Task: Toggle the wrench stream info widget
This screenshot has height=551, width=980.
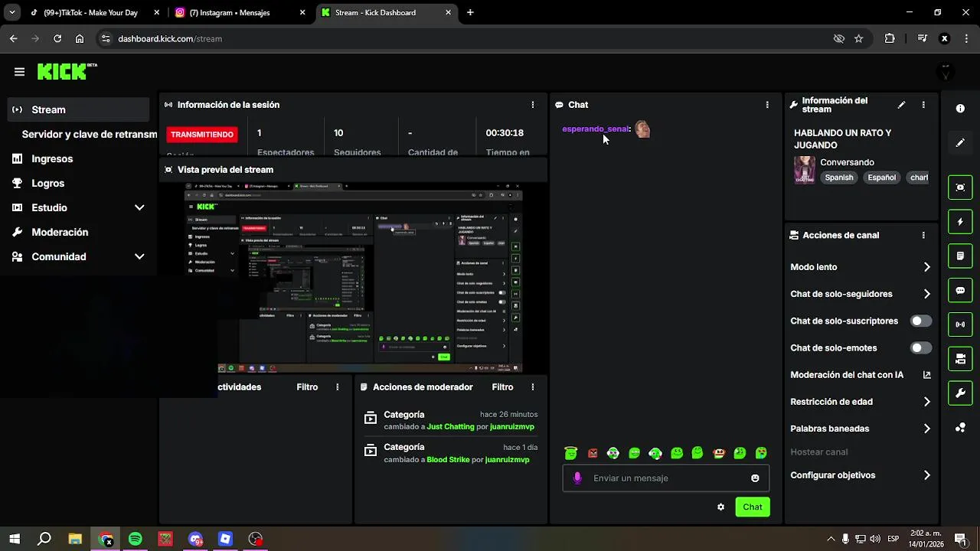Action: tap(960, 393)
